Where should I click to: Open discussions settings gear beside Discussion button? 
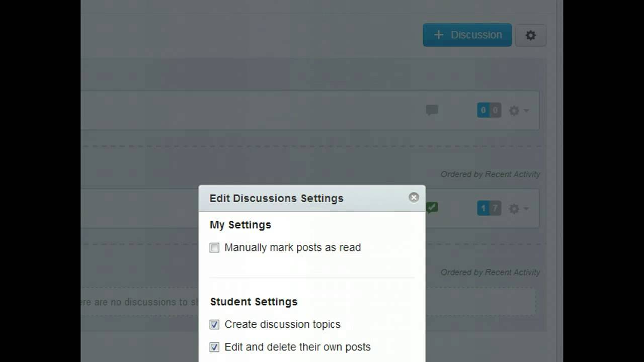click(x=531, y=35)
